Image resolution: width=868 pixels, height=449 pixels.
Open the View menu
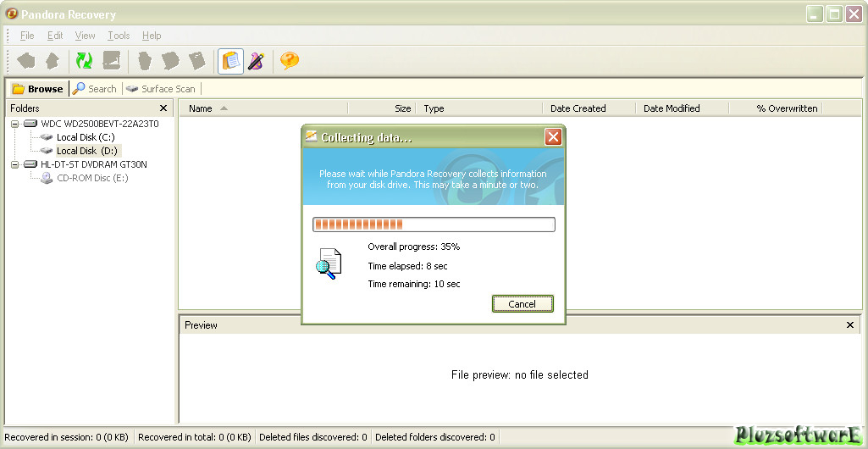point(85,36)
